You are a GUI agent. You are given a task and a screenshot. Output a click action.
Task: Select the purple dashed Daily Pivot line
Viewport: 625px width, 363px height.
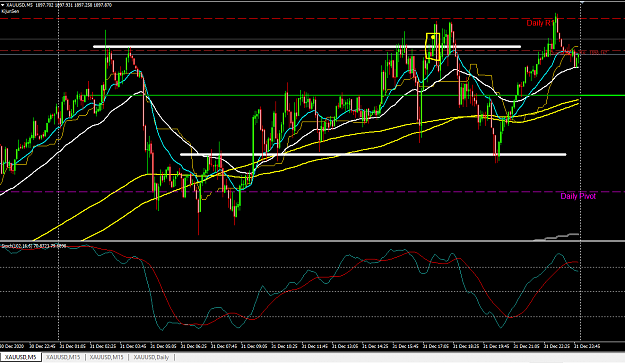312,192
